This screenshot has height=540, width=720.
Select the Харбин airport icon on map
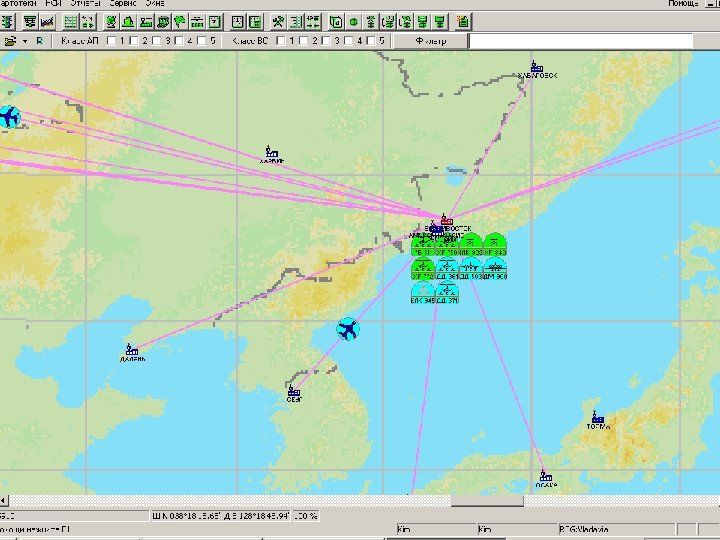271,152
